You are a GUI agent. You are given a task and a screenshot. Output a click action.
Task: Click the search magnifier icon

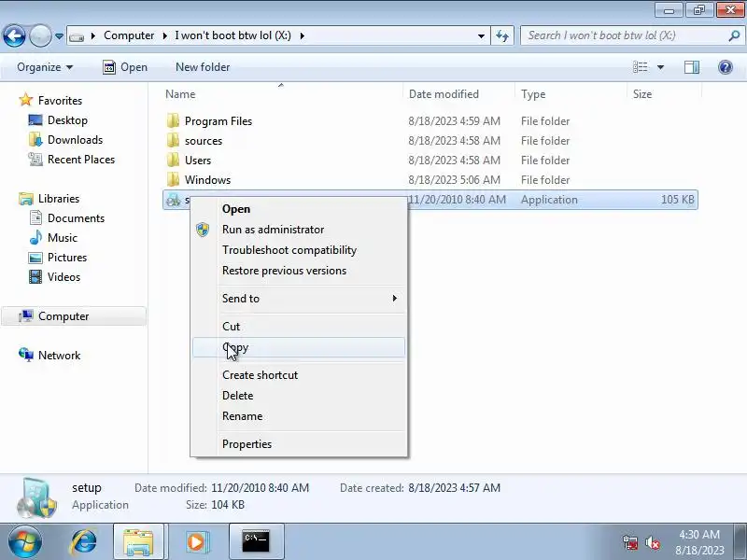(735, 35)
